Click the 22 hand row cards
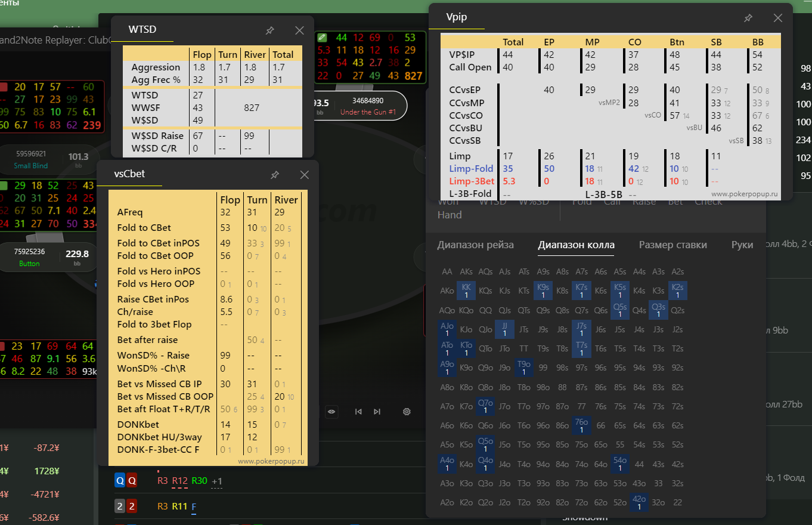The width and height of the screenshot is (812, 525). (126, 507)
